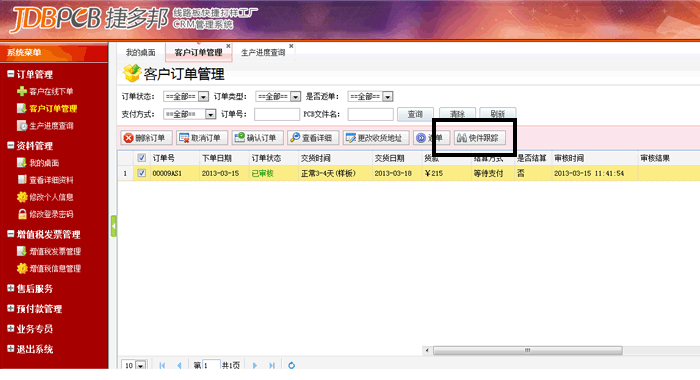Open 修改登录密码 lock icon item
This screenshot has width=700, height=380.
click(x=45, y=214)
